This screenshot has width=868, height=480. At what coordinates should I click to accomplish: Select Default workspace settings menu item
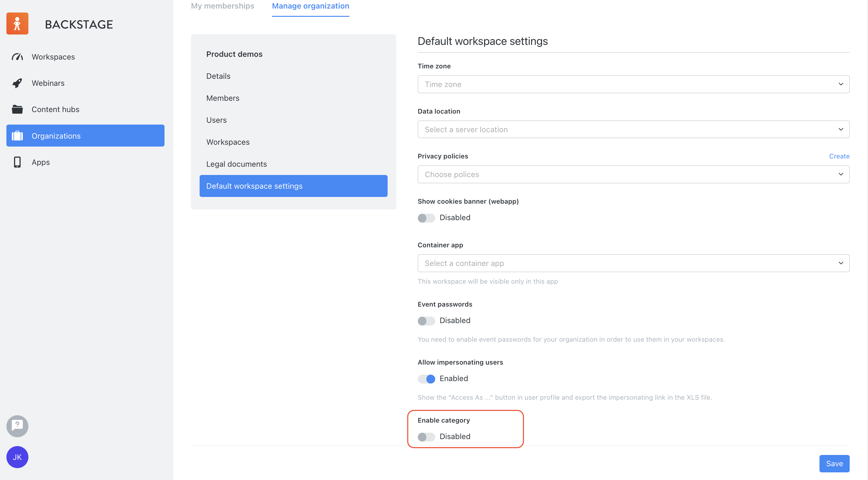coord(293,186)
